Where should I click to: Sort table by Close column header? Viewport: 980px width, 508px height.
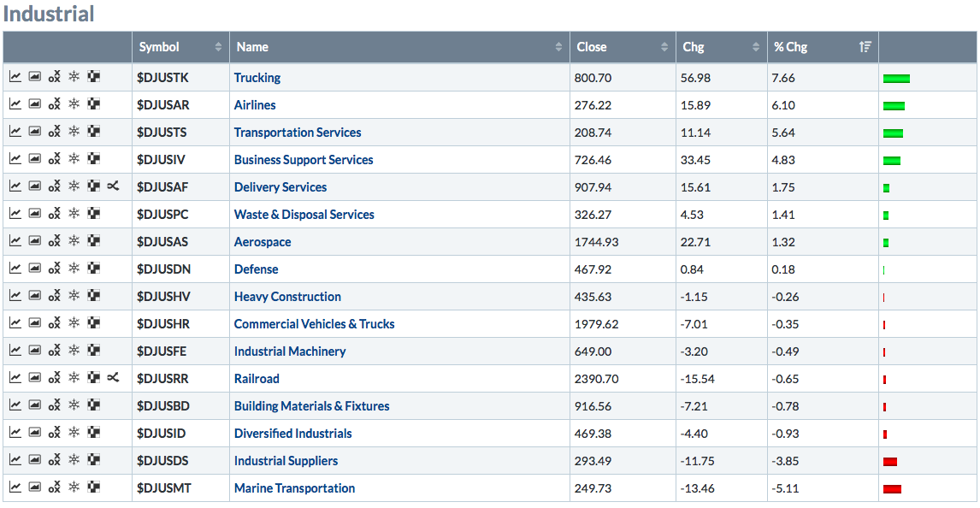(x=622, y=47)
